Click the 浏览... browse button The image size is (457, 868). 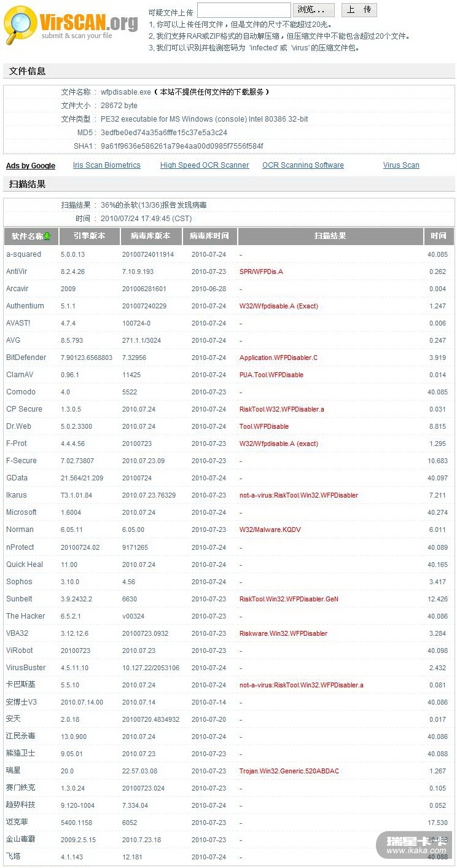pyautogui.click(x=314, y=10)
